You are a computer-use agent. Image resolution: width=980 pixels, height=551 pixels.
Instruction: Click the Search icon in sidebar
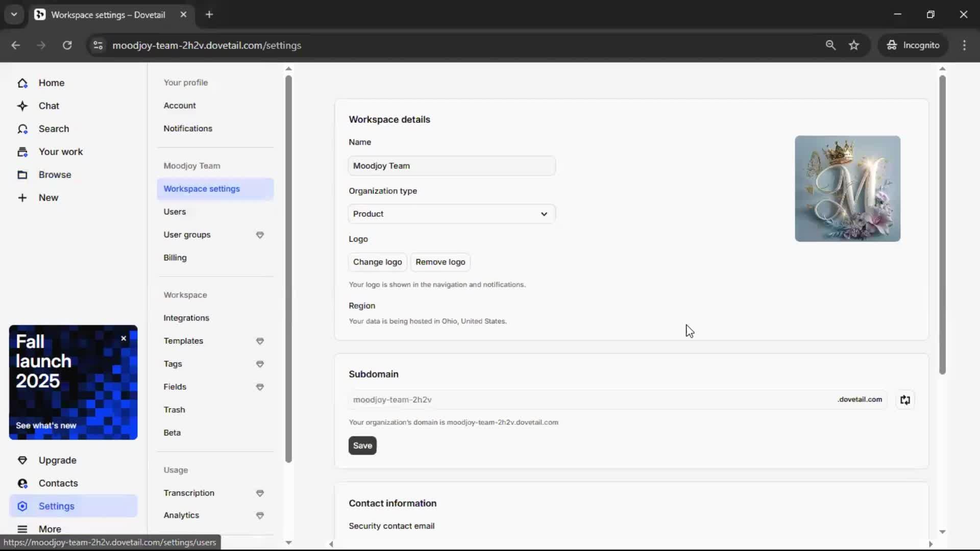pos(22,129)
